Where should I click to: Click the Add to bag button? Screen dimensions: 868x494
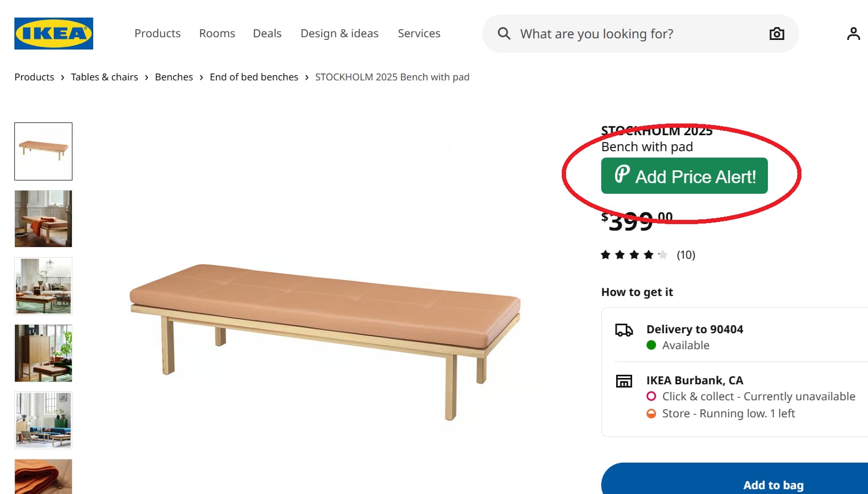click(x=773, y=484)
